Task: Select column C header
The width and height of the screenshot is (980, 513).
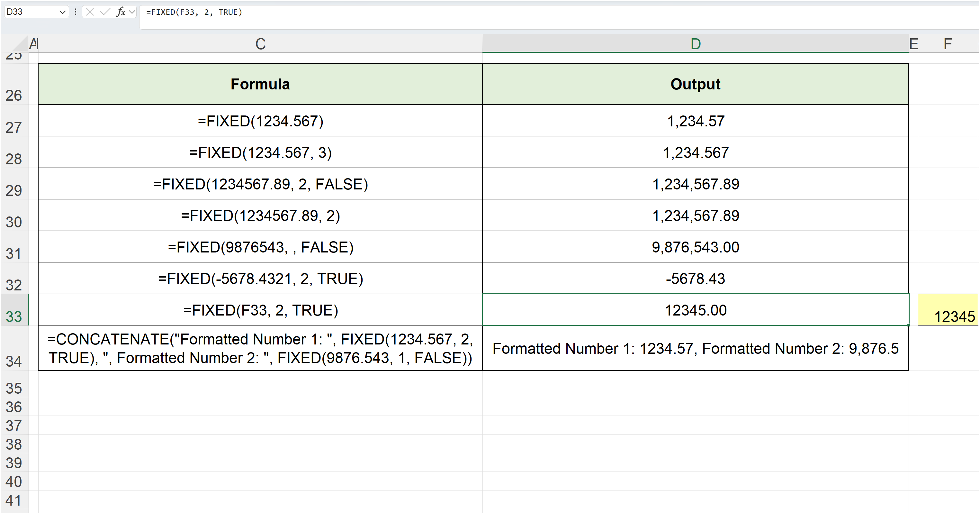Action: click(x=260, y=44)
